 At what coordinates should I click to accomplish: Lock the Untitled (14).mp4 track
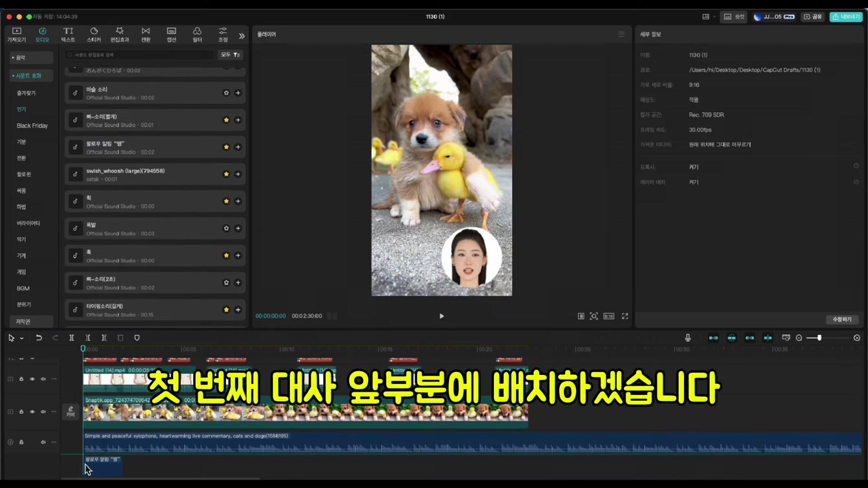[x=21, y=380]
